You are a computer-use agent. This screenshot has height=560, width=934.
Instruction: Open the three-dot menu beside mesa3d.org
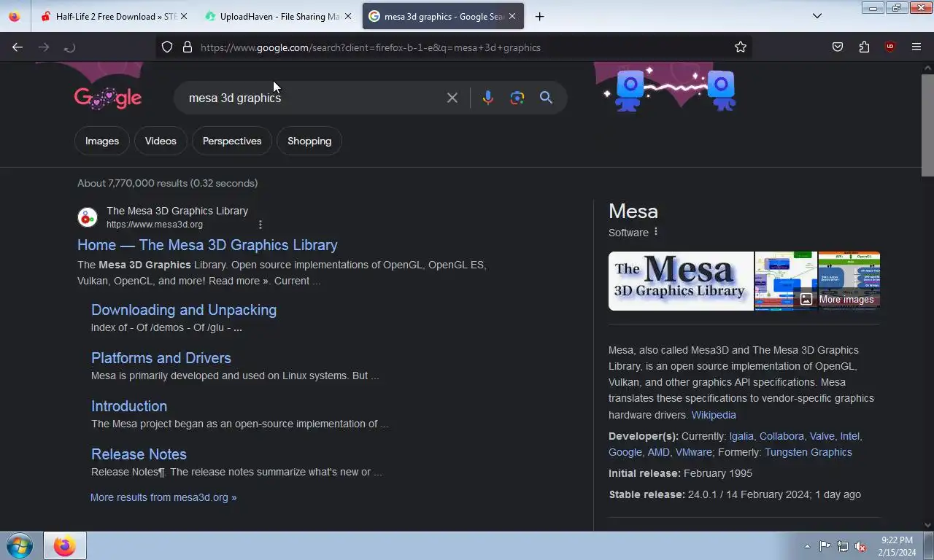click(x=260, y=225)
